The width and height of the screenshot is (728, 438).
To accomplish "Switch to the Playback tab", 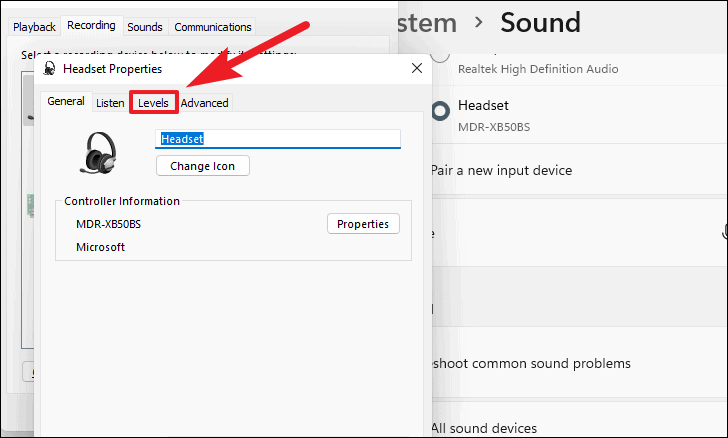I will click(34, 27).
